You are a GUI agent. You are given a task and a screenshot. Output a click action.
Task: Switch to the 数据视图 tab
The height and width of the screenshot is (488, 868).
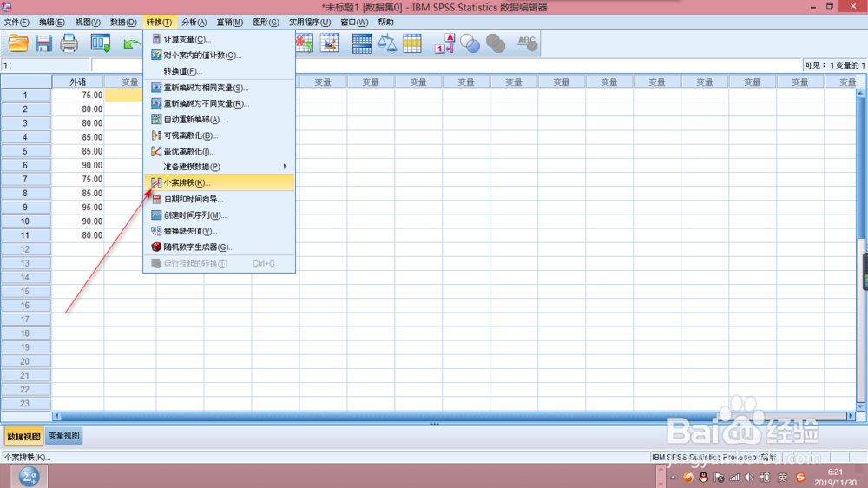click(23, 437)
